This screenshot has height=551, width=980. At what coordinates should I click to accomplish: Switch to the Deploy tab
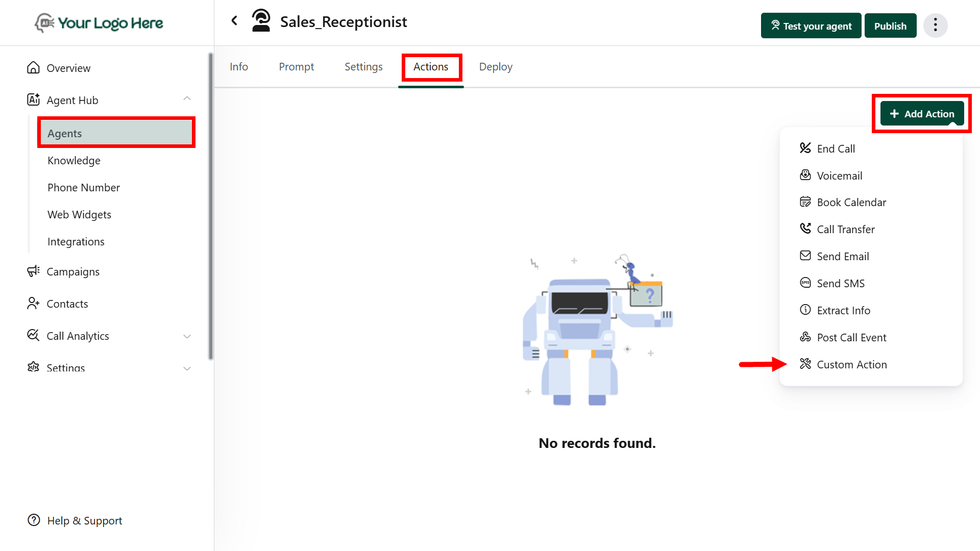(x=495, y=67)
